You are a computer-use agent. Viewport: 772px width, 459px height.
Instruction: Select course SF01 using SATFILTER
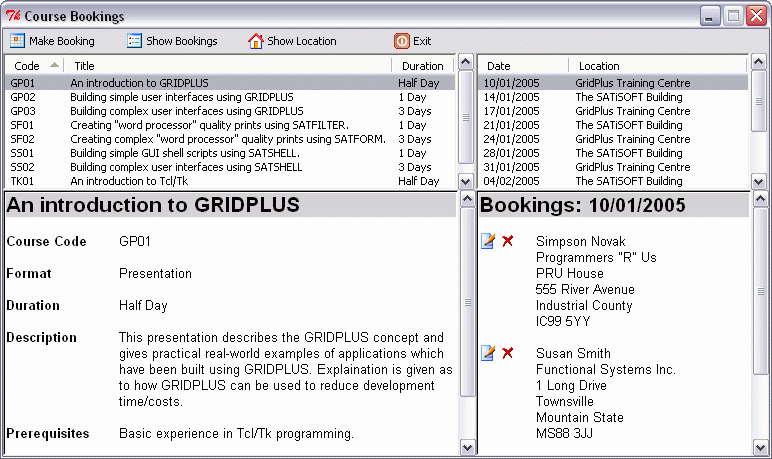pos(230,125)
